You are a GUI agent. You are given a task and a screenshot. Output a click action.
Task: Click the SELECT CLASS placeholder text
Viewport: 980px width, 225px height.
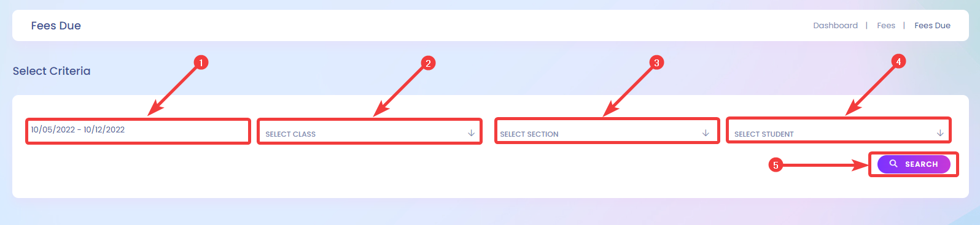(290, 134)
